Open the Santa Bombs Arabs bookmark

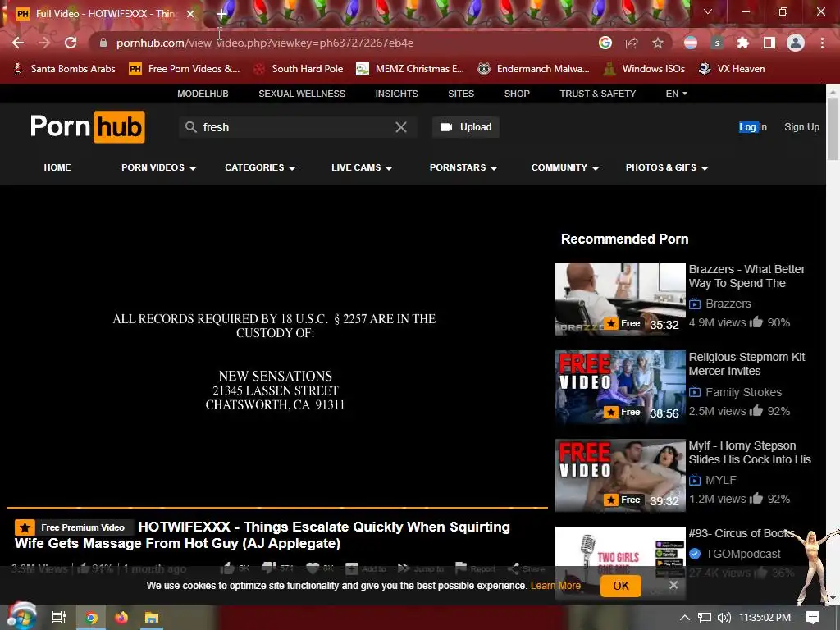(x=64, y=69)
